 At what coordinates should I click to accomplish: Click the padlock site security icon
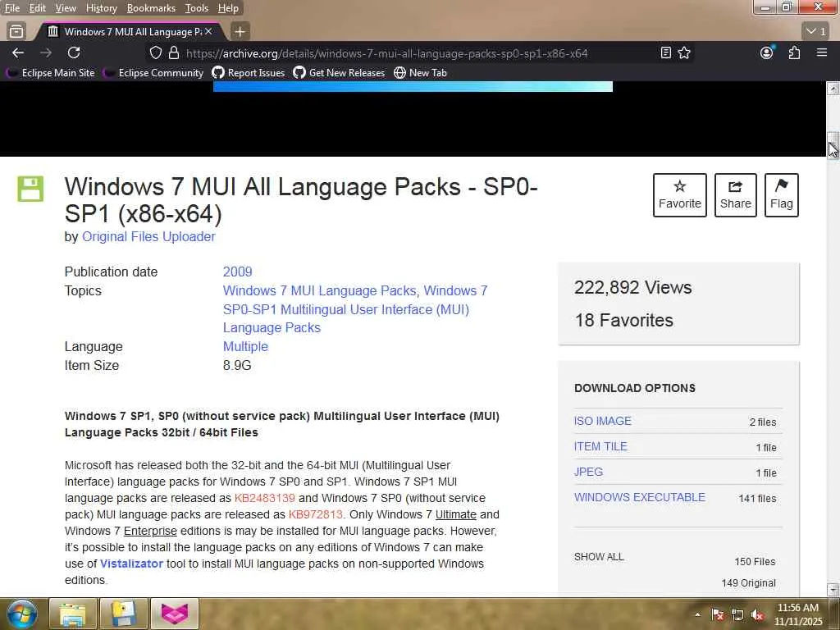pyautogui.click(x=174, y=53)
